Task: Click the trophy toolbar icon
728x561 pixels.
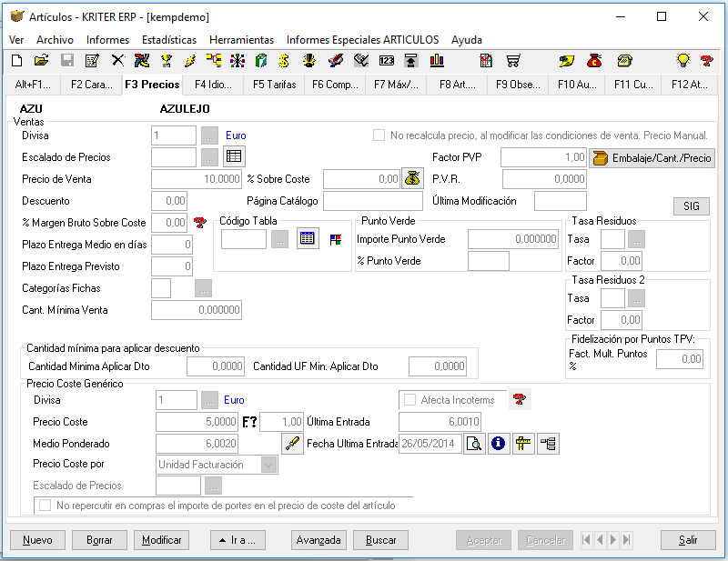Action: point(166,61)
